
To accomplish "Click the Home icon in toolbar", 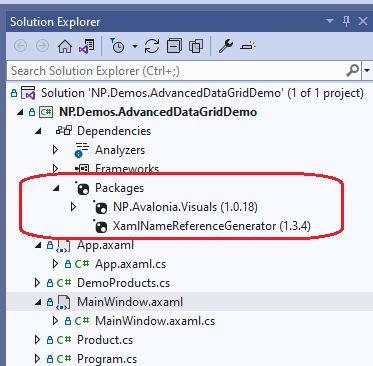I will [65, 46].
